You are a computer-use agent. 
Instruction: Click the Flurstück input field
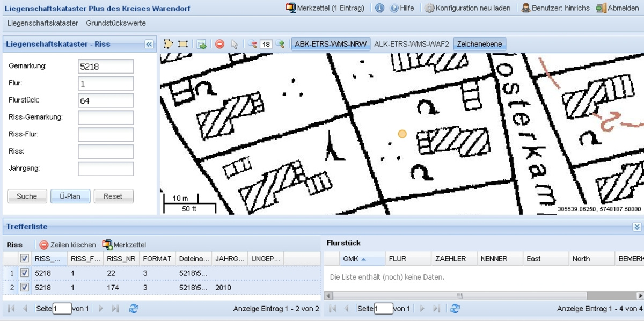(106, 100)
